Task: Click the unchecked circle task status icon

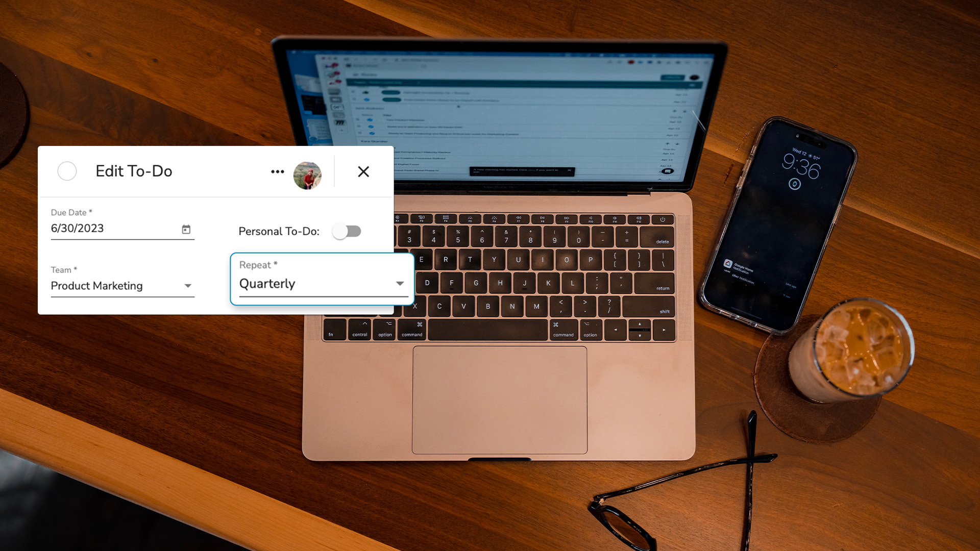Action: [x=67, y=171]
